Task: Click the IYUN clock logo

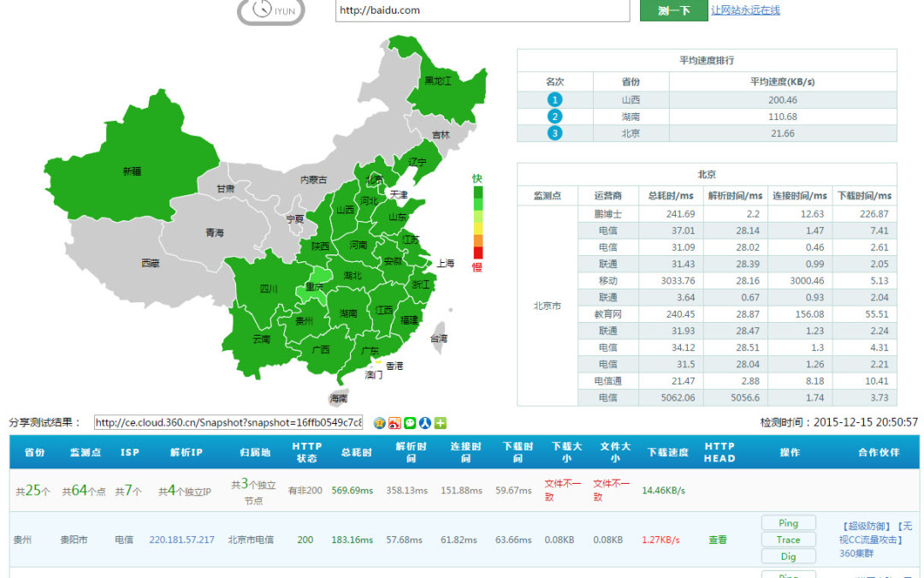Action: [272, 10]
